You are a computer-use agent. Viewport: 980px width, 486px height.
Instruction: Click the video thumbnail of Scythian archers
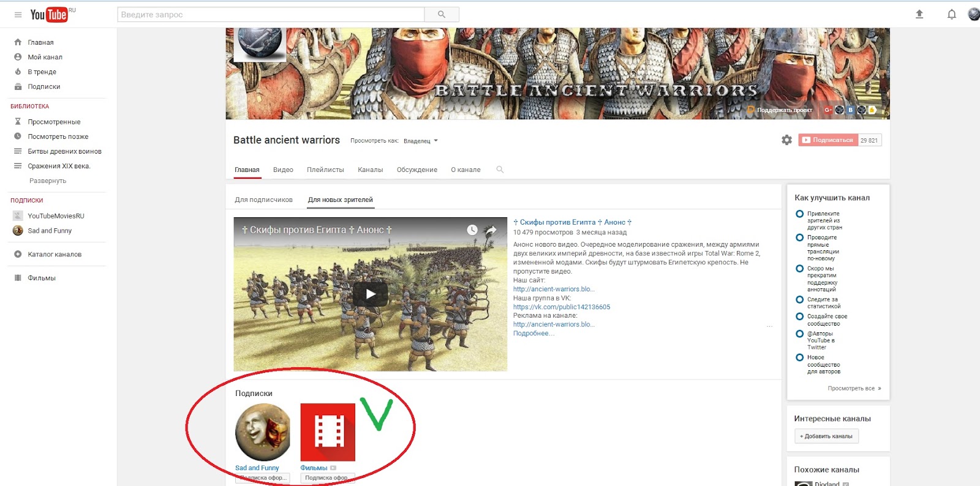(x=370, y=294)
